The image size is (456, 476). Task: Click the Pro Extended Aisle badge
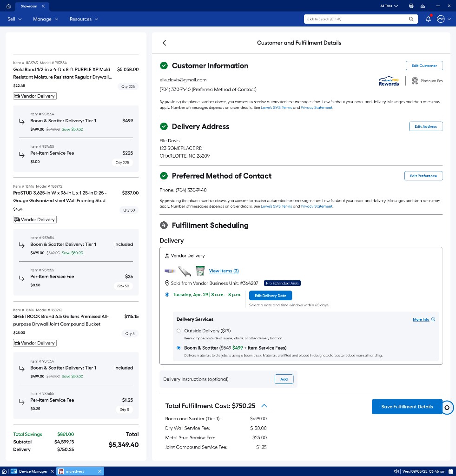point(282,283)
